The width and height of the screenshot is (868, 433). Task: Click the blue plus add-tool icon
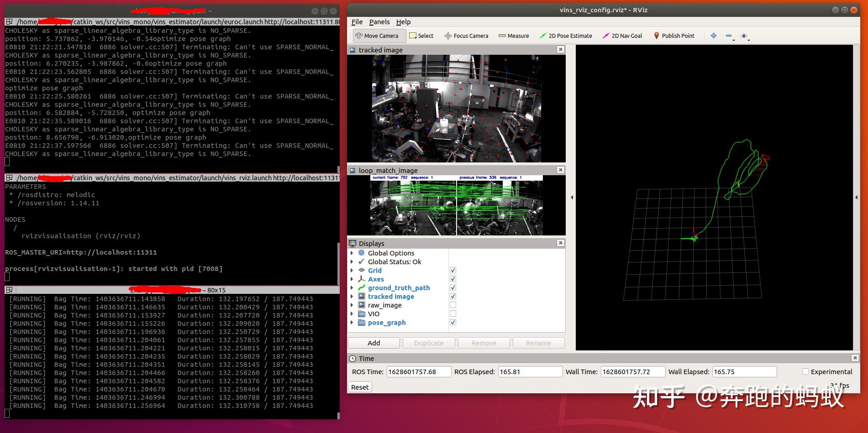click(714, 36)
